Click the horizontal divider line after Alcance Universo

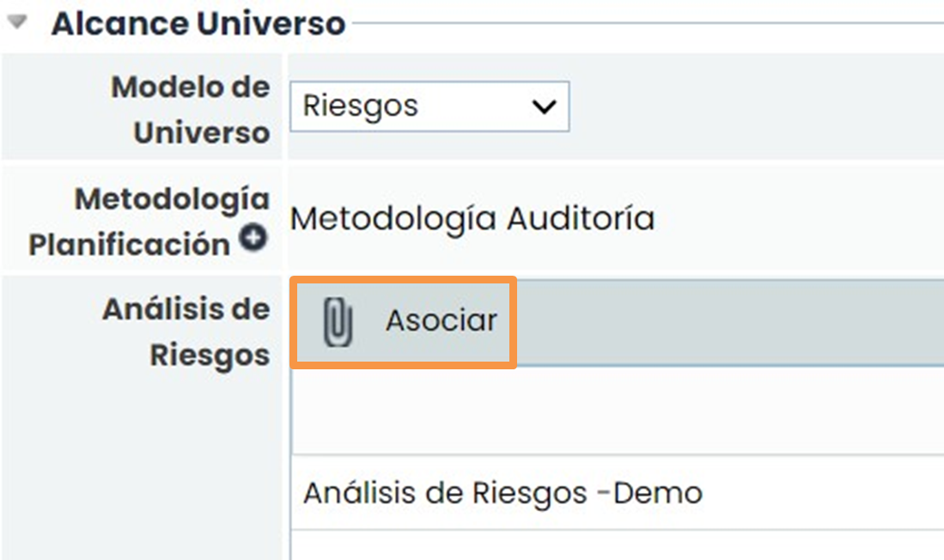point(644,23)
